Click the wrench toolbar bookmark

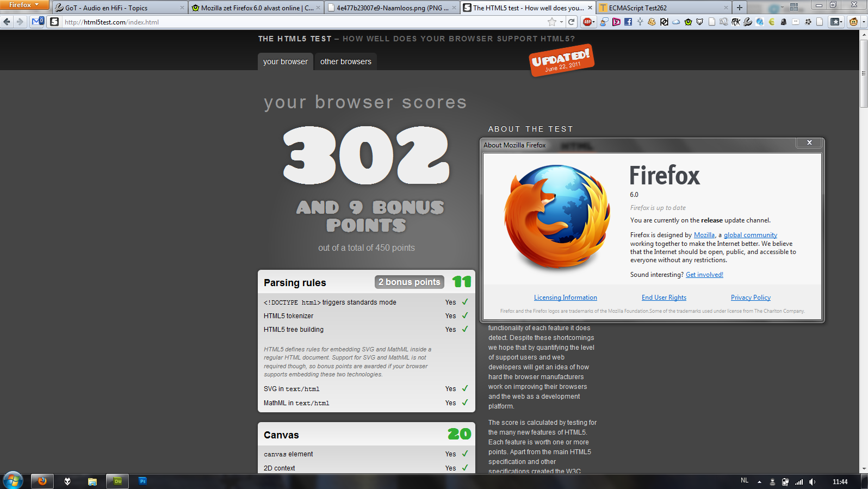click(748, 22)
